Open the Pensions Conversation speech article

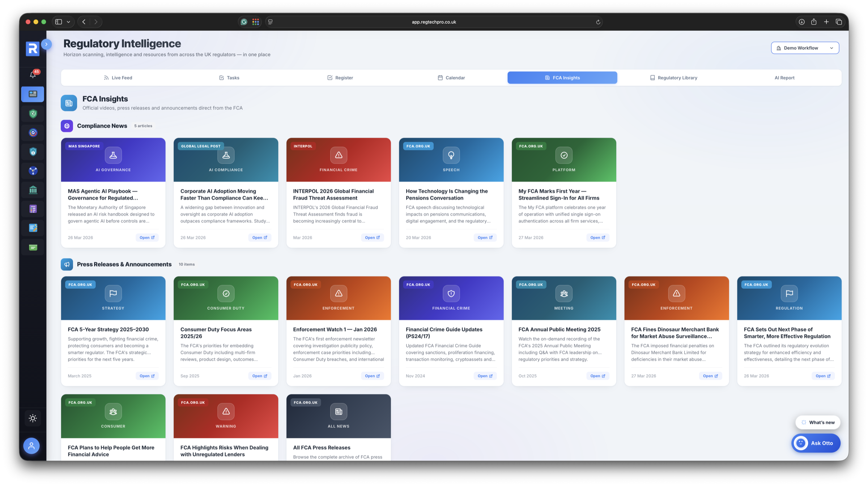coord(485,237)
